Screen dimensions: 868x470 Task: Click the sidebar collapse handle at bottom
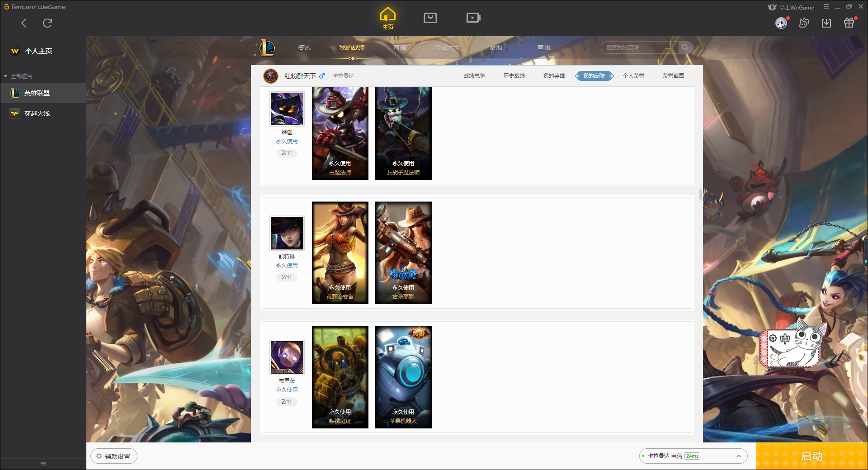(43, 464)
